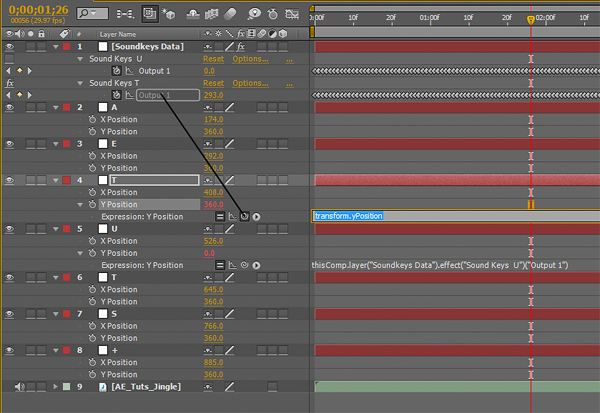The image size is (600, 413).
Task: Hide the Soundkeys Data layer eye
Action: click(9, 47)
